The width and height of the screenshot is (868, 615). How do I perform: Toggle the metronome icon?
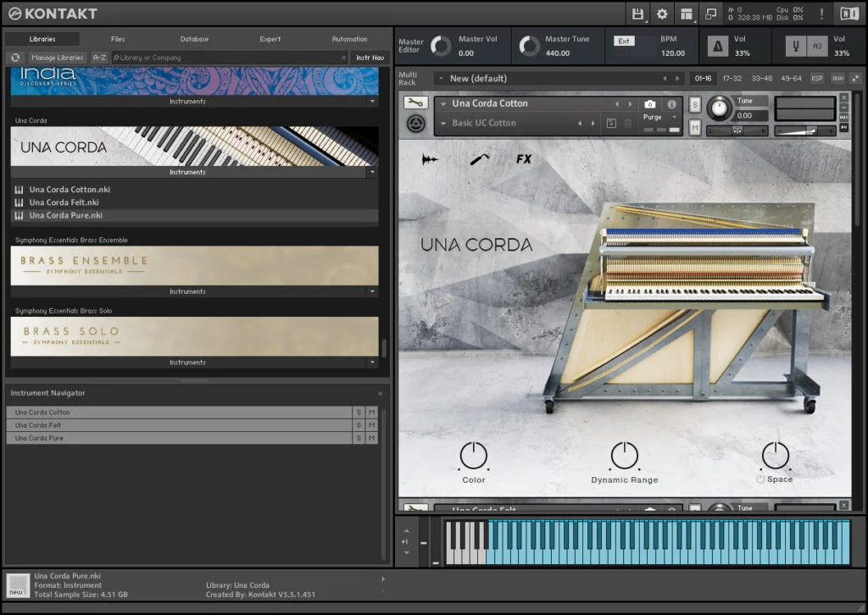(x=718, y=47)
